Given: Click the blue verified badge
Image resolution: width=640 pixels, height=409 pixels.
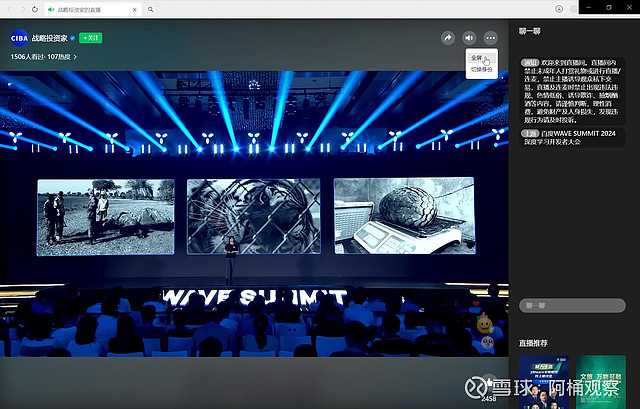Looking at the screenshot, I should coord(73,38).
